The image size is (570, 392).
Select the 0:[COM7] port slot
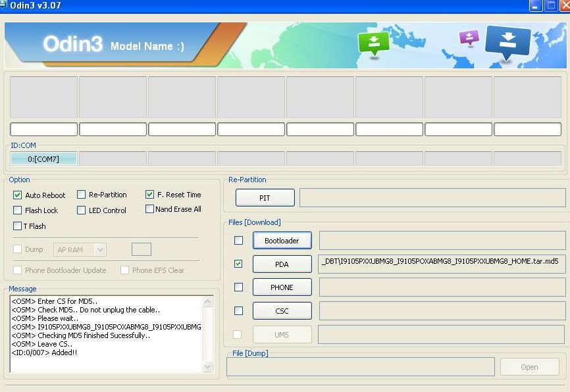click(x=43, y=159)
